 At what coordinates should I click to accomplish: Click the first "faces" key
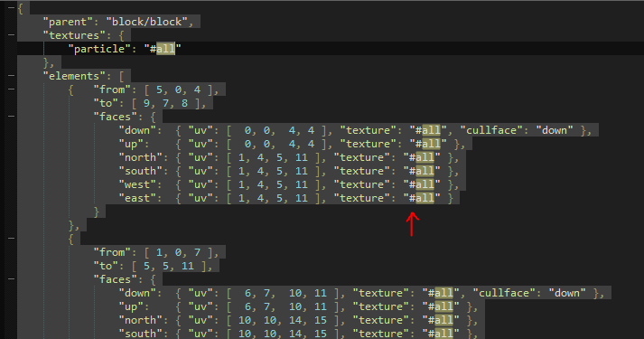point(116,117)
